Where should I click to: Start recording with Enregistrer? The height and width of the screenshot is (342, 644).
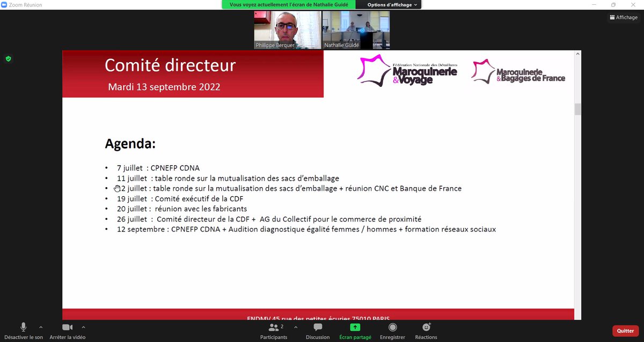click(392, 331)
